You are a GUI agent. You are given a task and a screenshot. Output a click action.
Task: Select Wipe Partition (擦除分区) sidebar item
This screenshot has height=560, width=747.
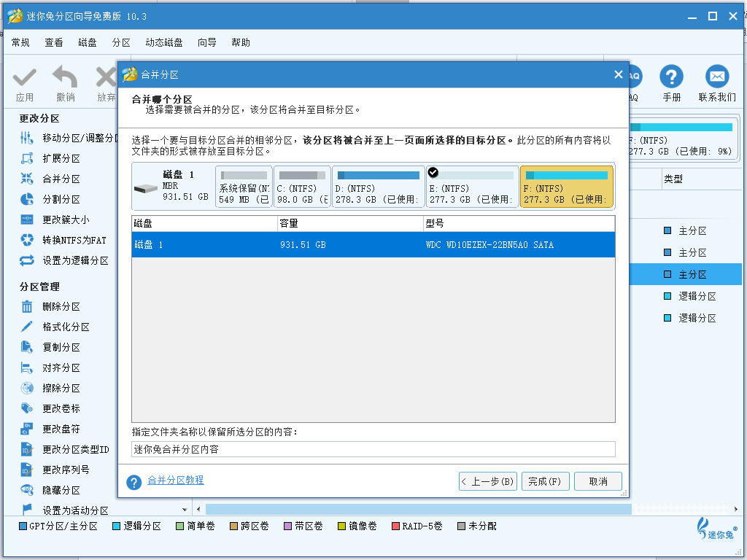coord(50,388)
